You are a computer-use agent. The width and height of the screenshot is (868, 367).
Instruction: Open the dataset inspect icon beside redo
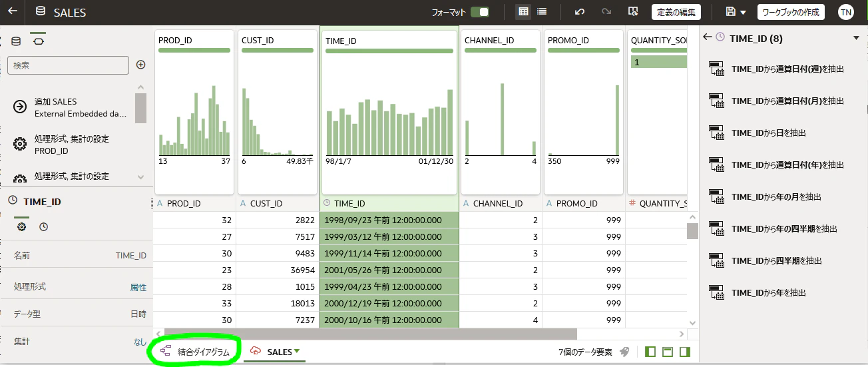coord(633,12)
